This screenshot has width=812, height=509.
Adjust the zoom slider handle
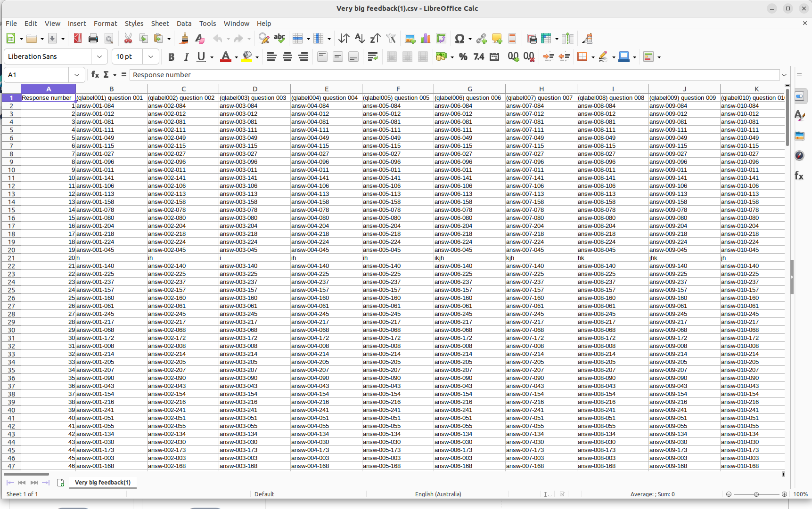pos(756,494)
